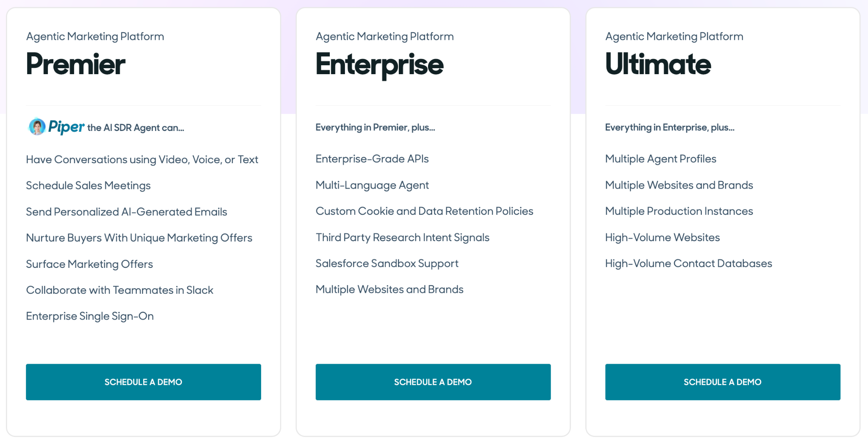The image size is (868, 448).
Task: Select the Enterprise plan title
Action: pos(379,64)
